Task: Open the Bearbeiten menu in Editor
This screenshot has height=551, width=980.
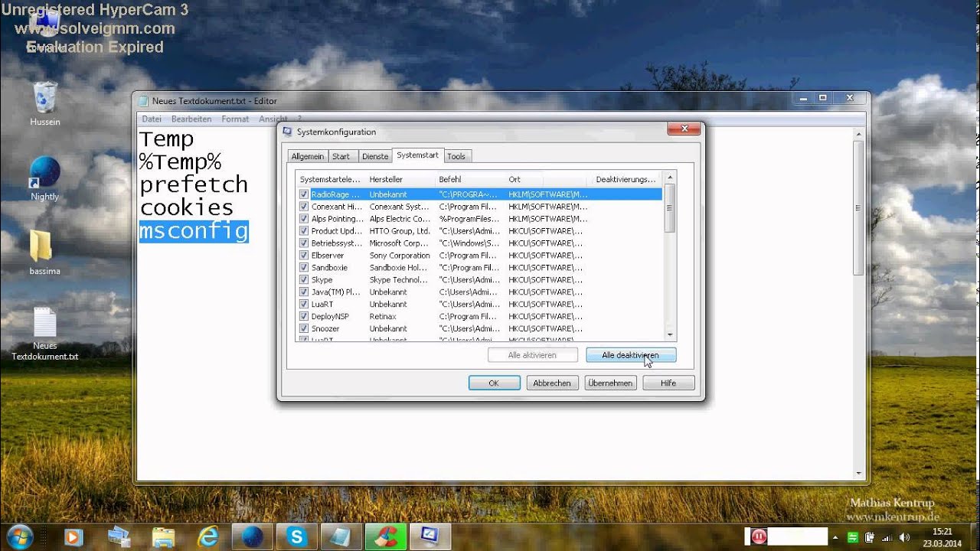Action: pos(191,119)
